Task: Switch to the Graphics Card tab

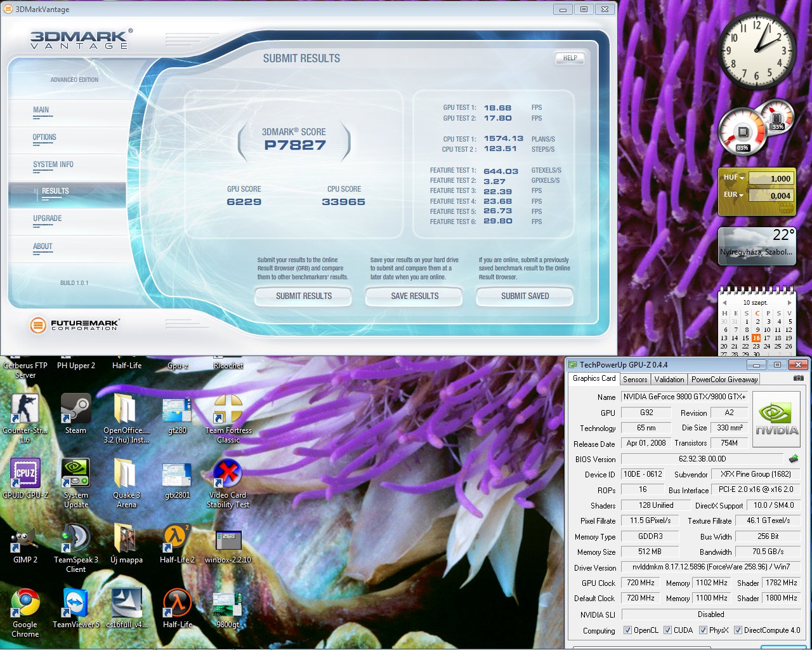Action: [x=594, y=378]
